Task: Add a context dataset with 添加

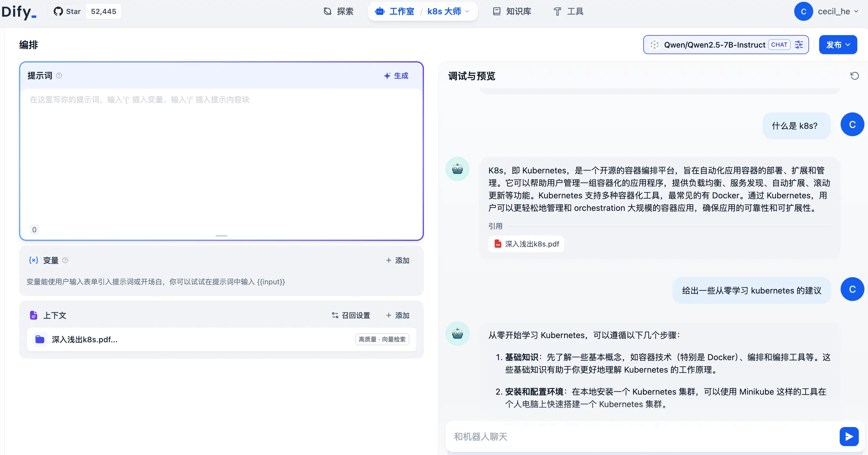Action: pyautogui.click(x=398, y=315)
